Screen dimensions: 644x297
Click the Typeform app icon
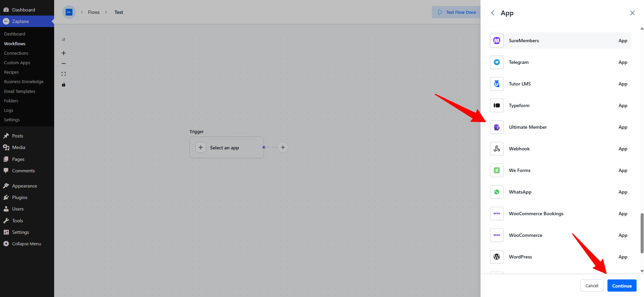click(x=497, y=105)
